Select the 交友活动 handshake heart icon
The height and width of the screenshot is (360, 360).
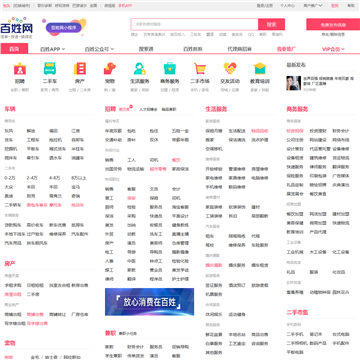[230, 69]
